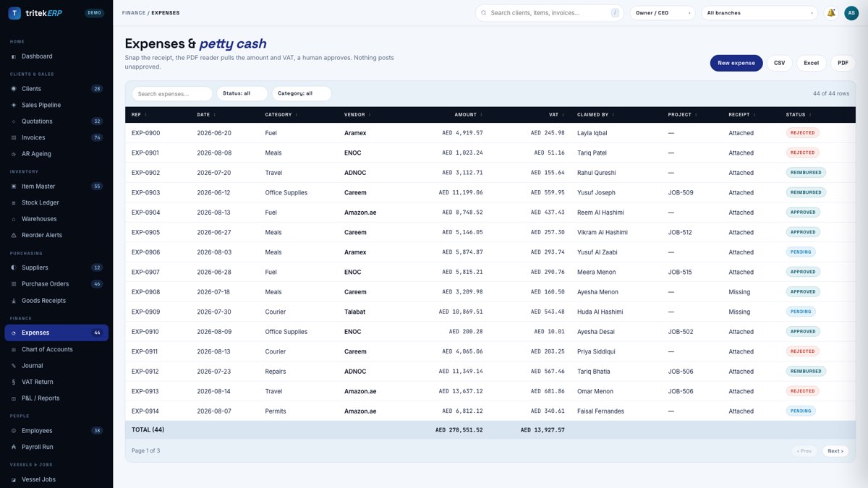
Task: Click the Prev pagination button
Action: (x=804, y=450)
